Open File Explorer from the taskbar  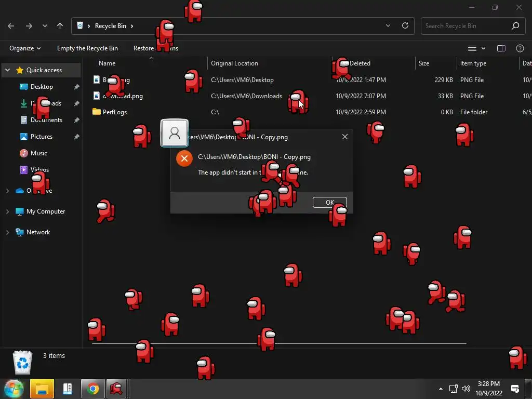(42, 389)
